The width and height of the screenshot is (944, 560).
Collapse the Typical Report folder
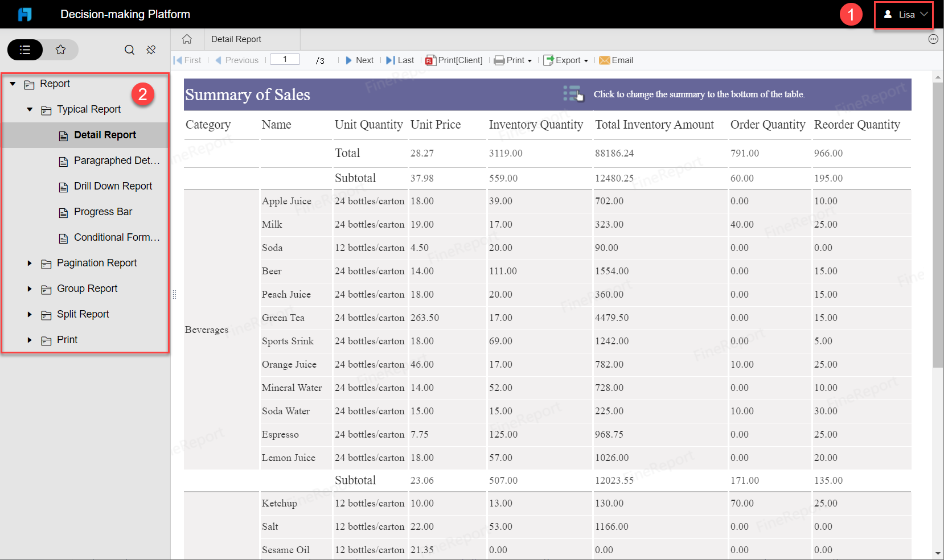coord(30,109)
